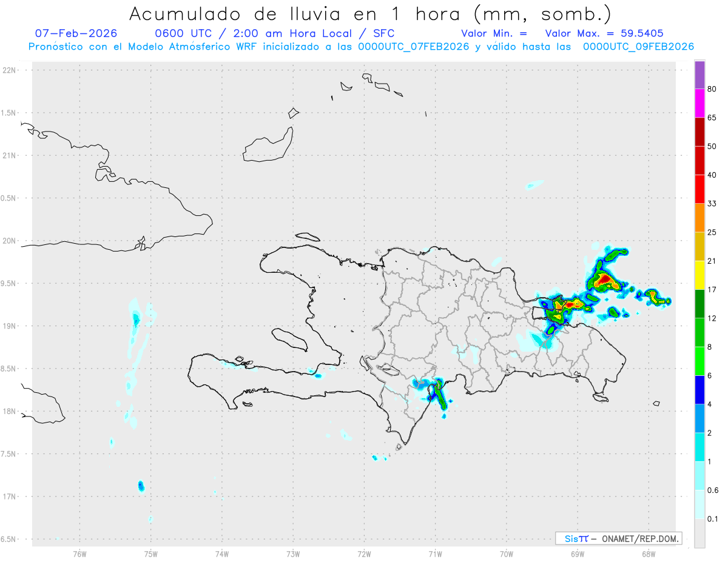Click the gold colorbar segment between 21 and 25
This screenshot has width=728, height=562.
[x=699, y=247]
